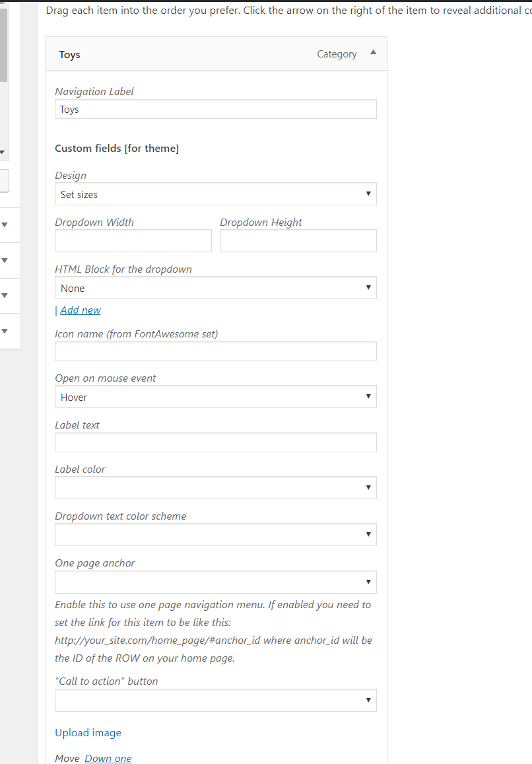Click the Navigation Label text field
This screenshot has width=532, height=764.
(x=215, y=110)
